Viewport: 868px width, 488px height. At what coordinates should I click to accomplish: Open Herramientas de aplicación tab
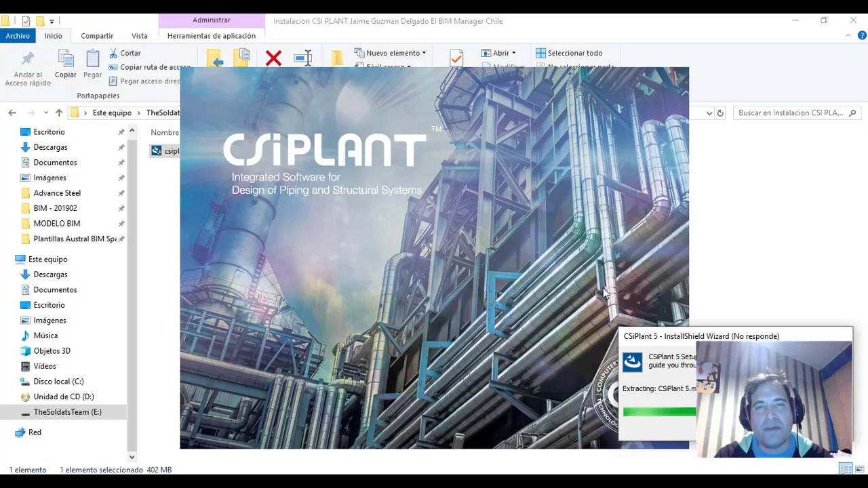212,36
